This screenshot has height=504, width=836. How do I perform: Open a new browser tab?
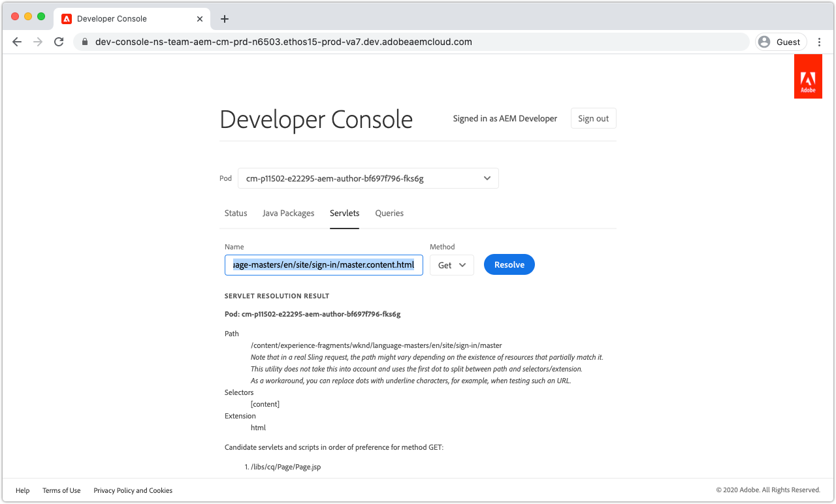224,19
